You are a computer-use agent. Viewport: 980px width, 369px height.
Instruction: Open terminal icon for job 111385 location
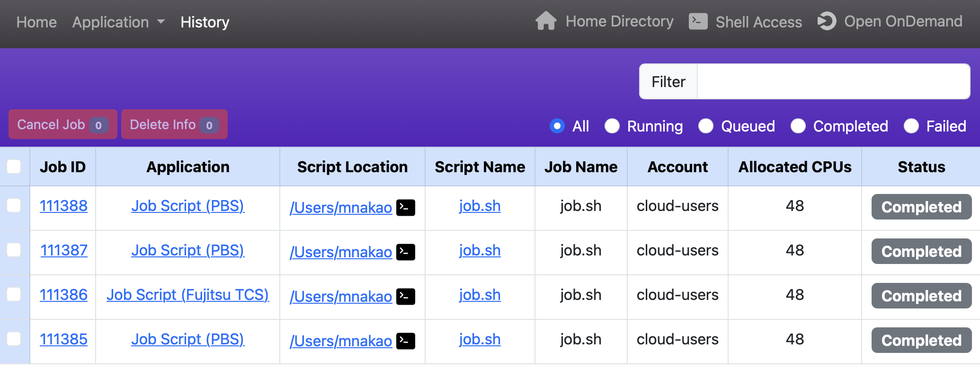406,341
